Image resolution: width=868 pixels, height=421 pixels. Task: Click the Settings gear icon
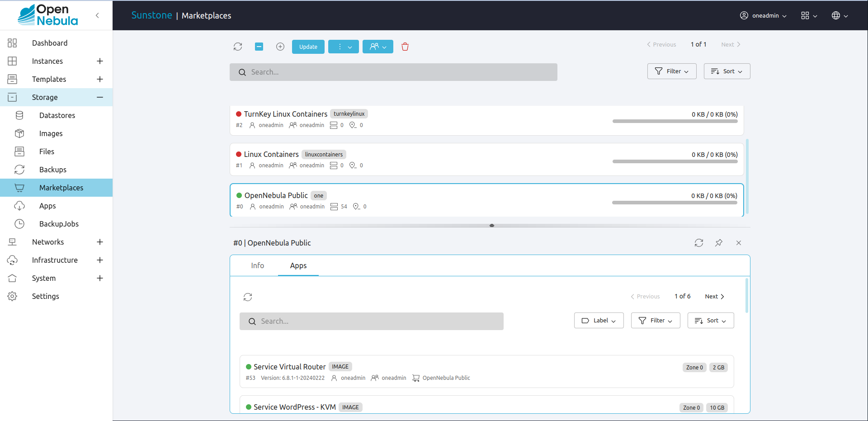click(x=12, y=296)
